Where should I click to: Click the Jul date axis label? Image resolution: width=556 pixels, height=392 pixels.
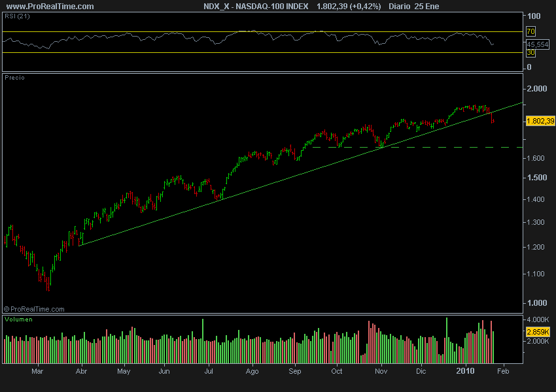coord(209,371)
